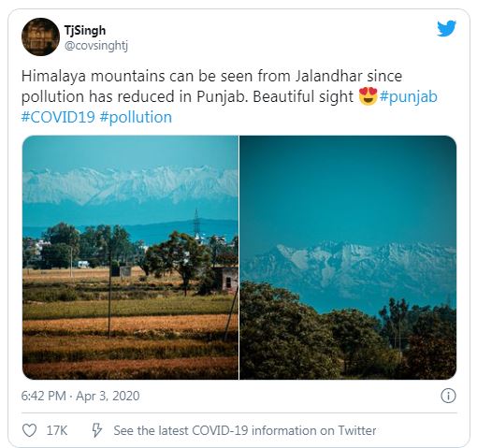Click the transmission tower in the left photo

[x=196, y=223]
